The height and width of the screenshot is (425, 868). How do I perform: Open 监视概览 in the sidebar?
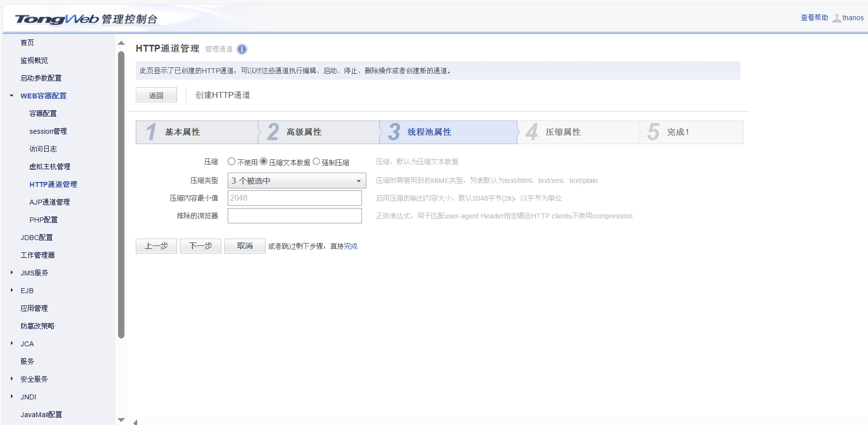pyautogui.click(x=34, y=61)
